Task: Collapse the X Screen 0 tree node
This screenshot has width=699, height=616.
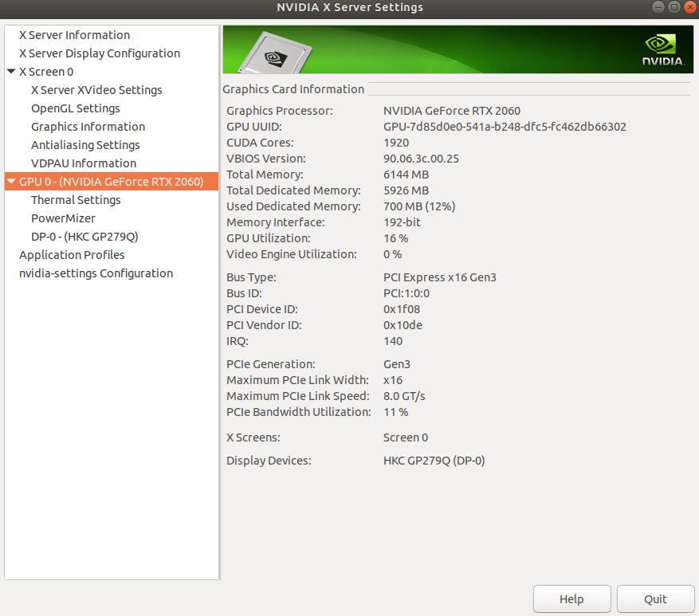Action: 11,71
